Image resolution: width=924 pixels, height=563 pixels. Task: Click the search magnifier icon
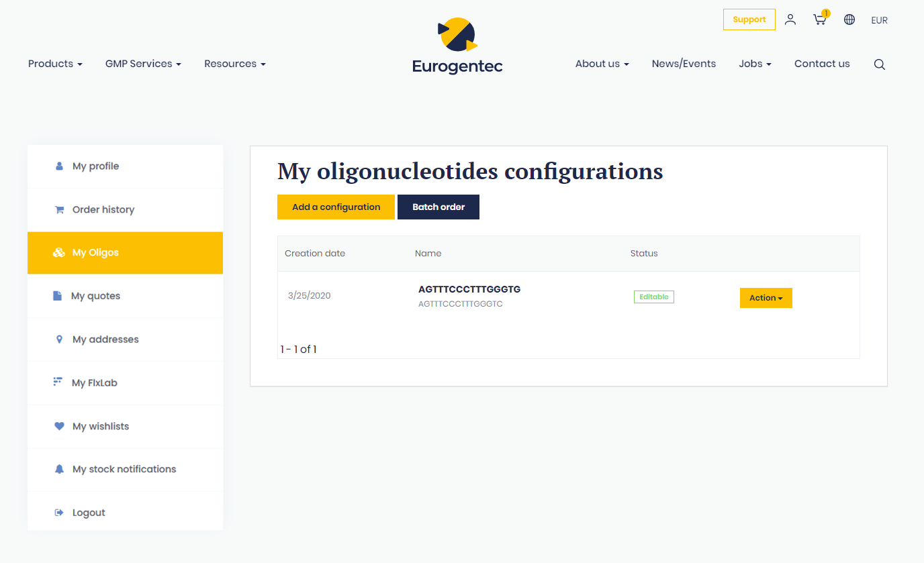(x=880, y=64)
